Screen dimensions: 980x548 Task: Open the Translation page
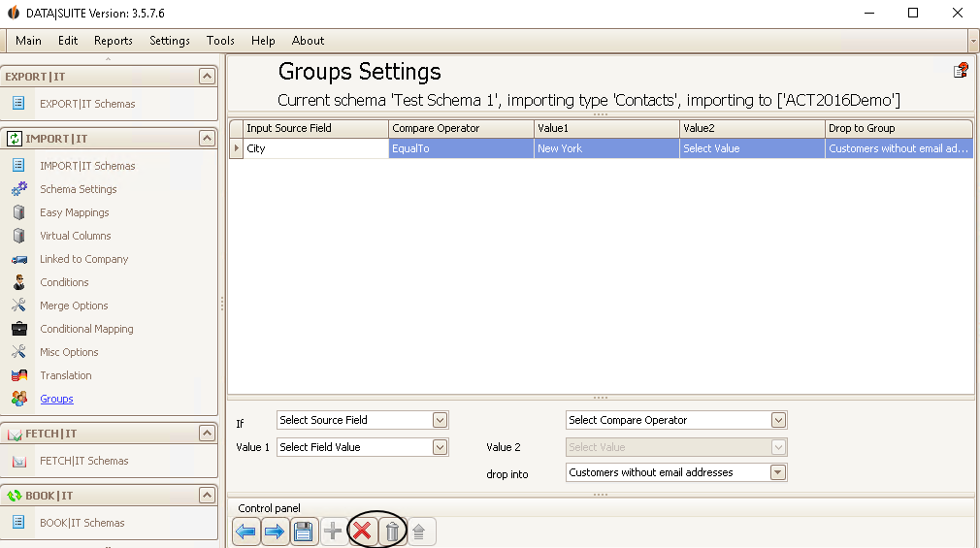(66, 375)
